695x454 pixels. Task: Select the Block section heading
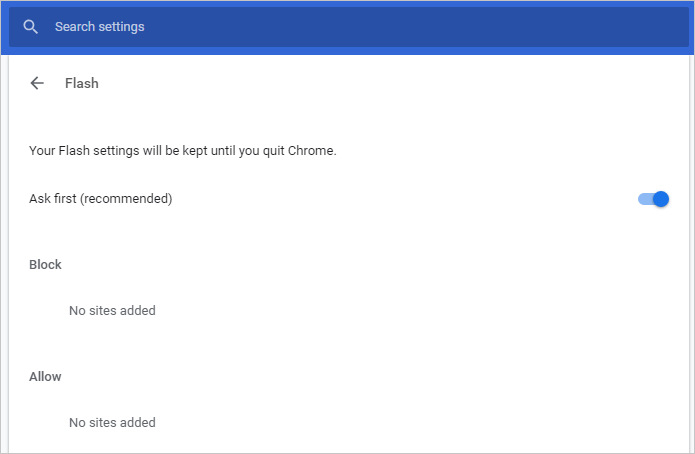tap(45, 265)
